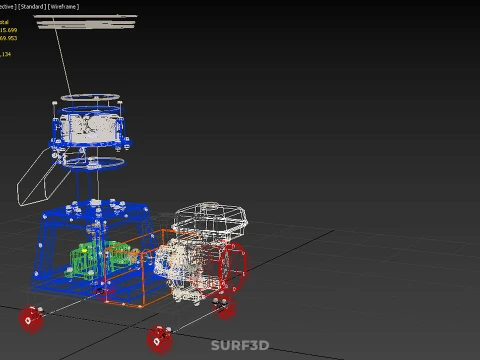The image size is (480, 360).
Task: Select the red wheel behind the engine
Action: (226, 307)
